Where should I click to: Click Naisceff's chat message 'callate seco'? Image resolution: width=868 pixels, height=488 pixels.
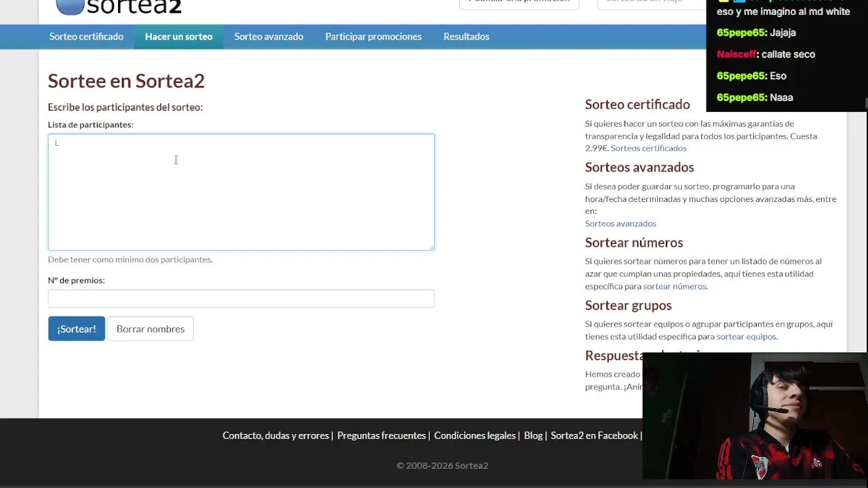tap(788, 54)
